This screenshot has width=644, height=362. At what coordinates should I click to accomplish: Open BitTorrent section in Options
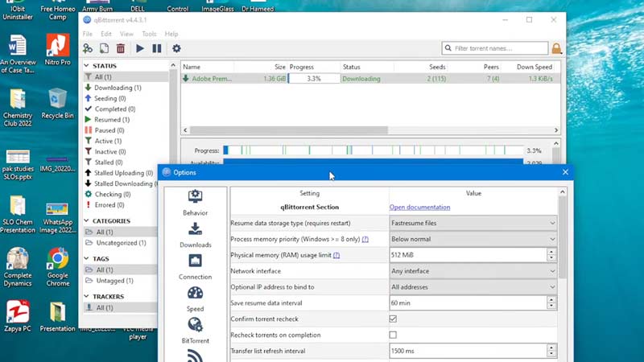pos(195,331)
